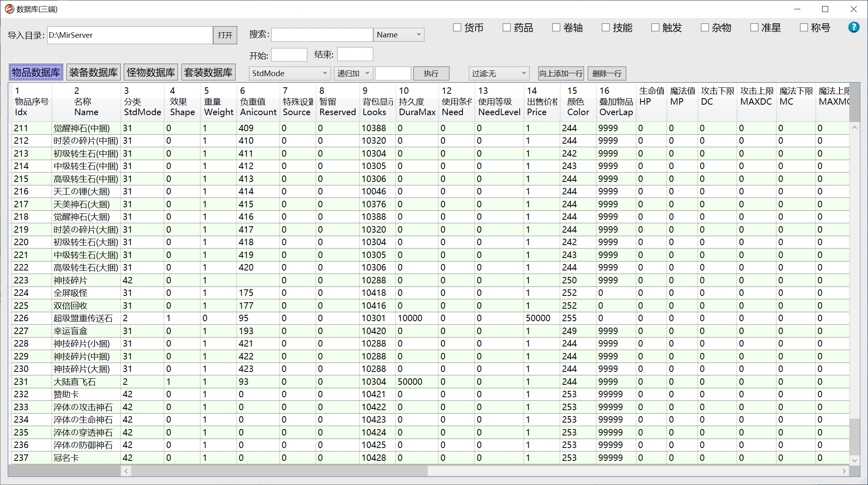Click the 搜索 text field
868x485 pixels.
pyautogui.click(x=322, y=35)
